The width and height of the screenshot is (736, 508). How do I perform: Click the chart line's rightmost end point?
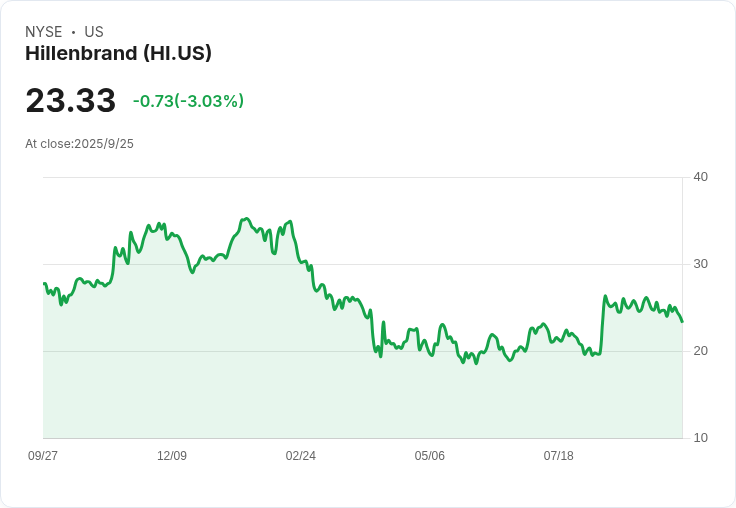[x=682, y=321]
